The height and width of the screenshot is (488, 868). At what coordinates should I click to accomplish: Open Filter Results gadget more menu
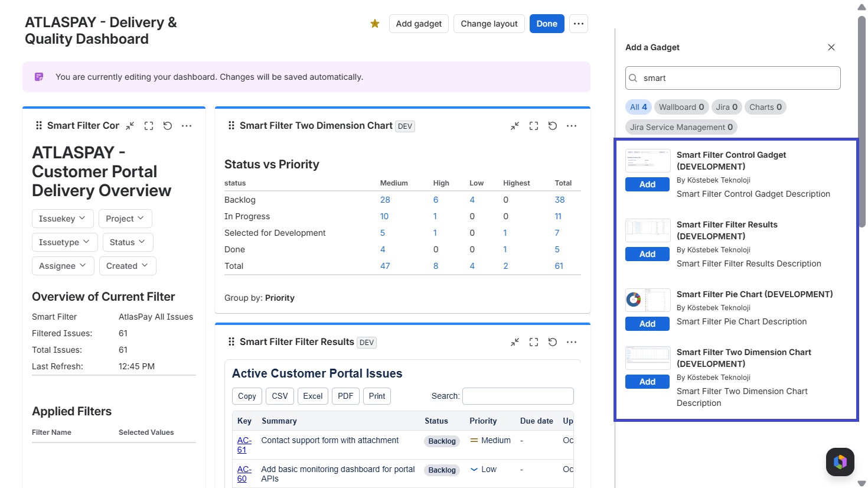[x=572, y=342]
